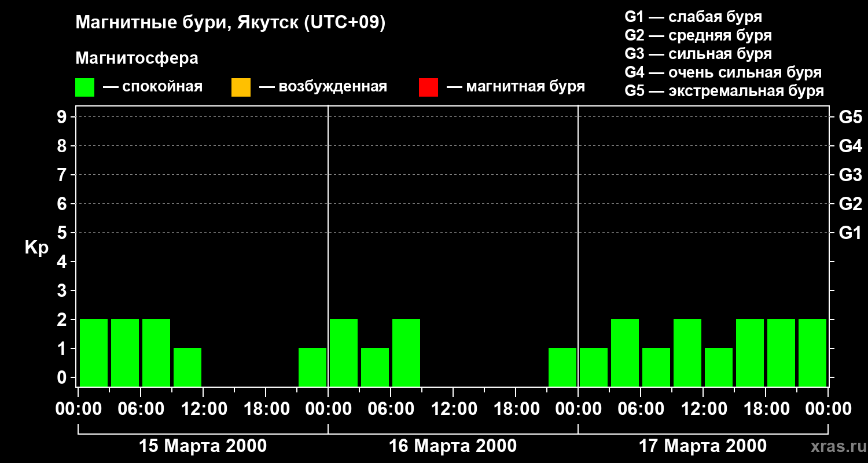This screenshot has height=463, width=868.
Task: Click the 16 Марта 03:00–06:00 Kp 1 bar
Action: coord(375,367)
